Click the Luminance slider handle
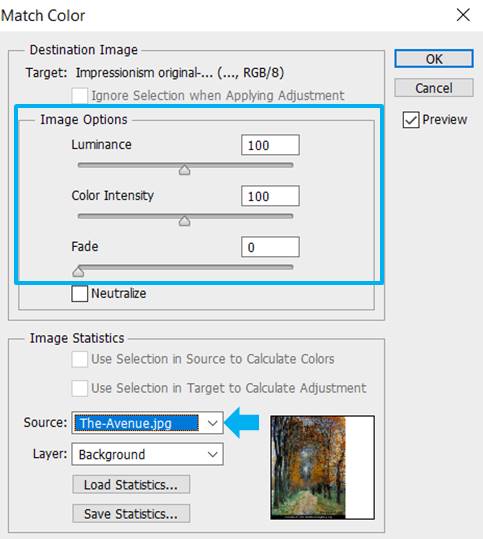 coord(185,170)
